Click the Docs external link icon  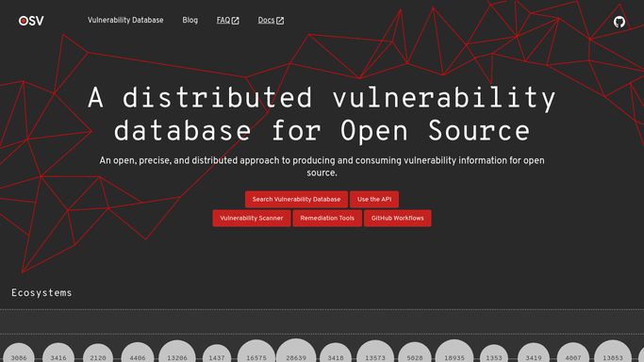(x=280, y=21)
